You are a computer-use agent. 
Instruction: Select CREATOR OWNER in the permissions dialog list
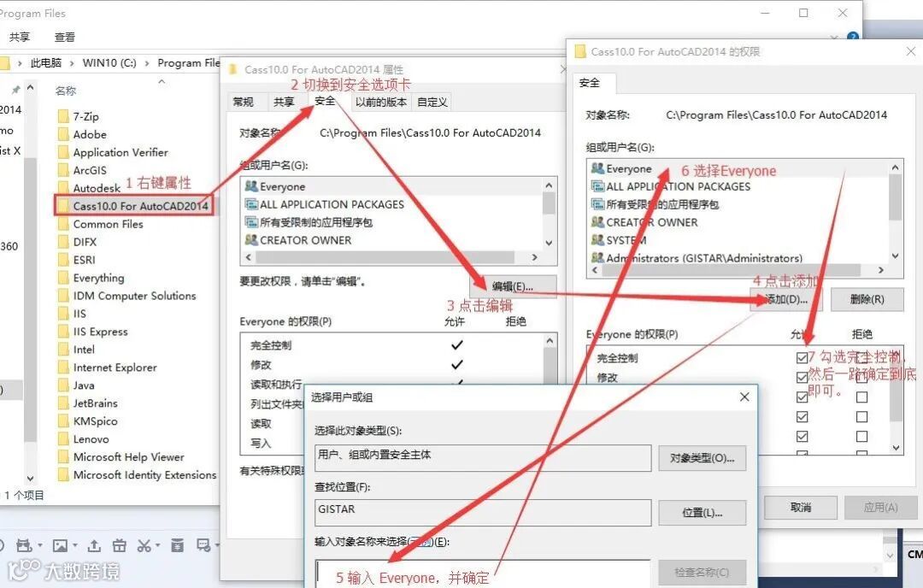pyautogui.click(x=651, y=222)
